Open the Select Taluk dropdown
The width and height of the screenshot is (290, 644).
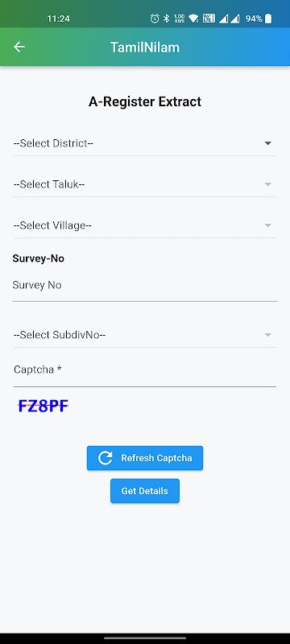pos(144,184)
